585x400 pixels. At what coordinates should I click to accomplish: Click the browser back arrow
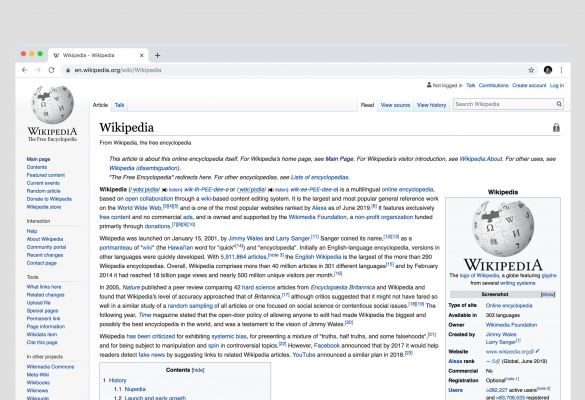click(x=25, y=70)
